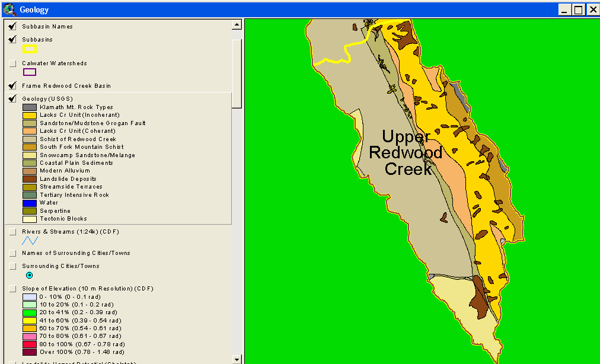Image resolution: width=600 pixels, height=364 pixels.
Task: Click the Streamside Terraces color swatch
Action: click(30, 187)
